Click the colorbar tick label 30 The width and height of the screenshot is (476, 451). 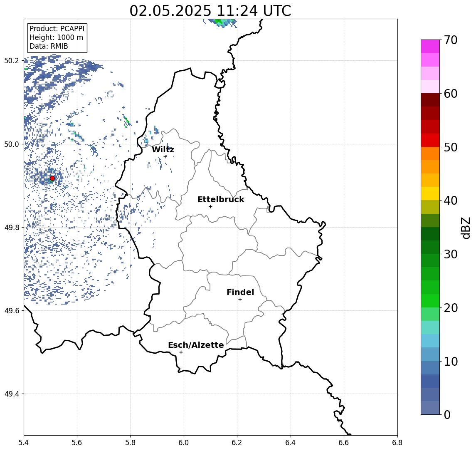point(451,254)
